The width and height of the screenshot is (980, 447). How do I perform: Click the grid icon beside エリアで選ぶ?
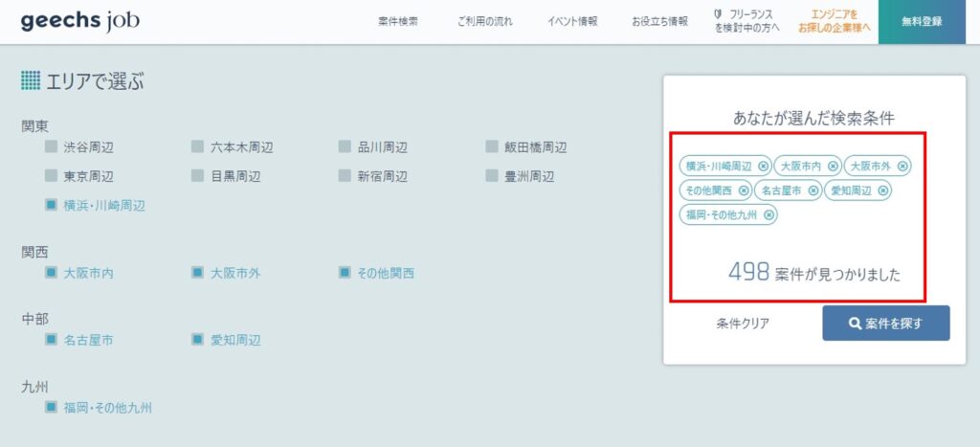(31, 80)
